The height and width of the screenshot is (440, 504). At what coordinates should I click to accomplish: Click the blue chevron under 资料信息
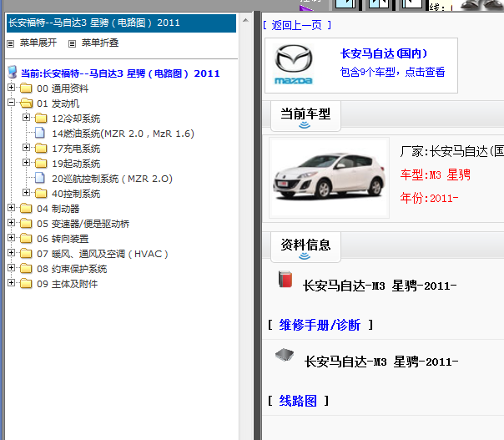click(305, 256)
